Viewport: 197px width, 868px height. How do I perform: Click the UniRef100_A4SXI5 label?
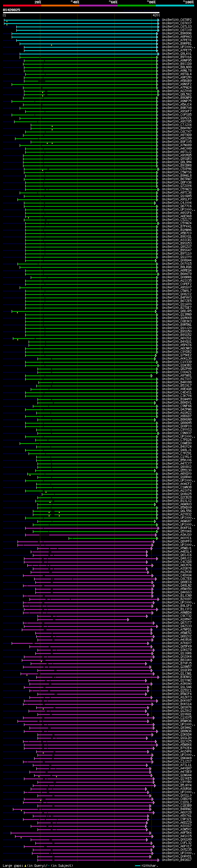177,836
